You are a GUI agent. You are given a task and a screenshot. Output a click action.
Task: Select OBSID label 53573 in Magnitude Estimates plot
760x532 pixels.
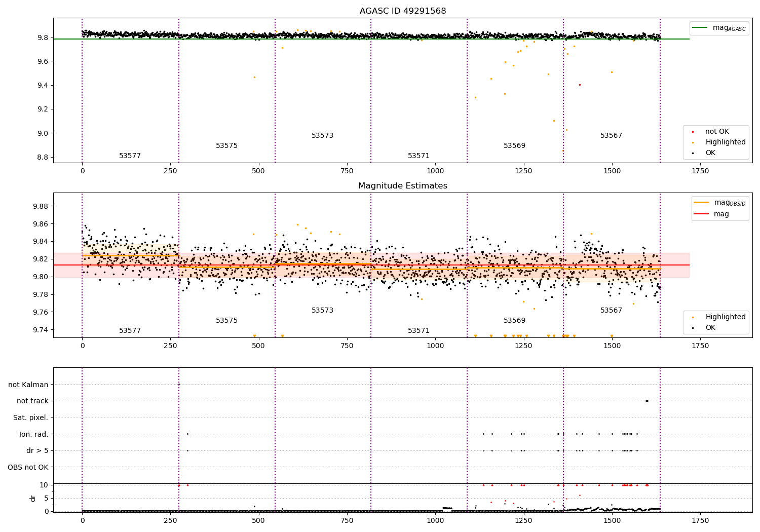[x=322, y=311]
